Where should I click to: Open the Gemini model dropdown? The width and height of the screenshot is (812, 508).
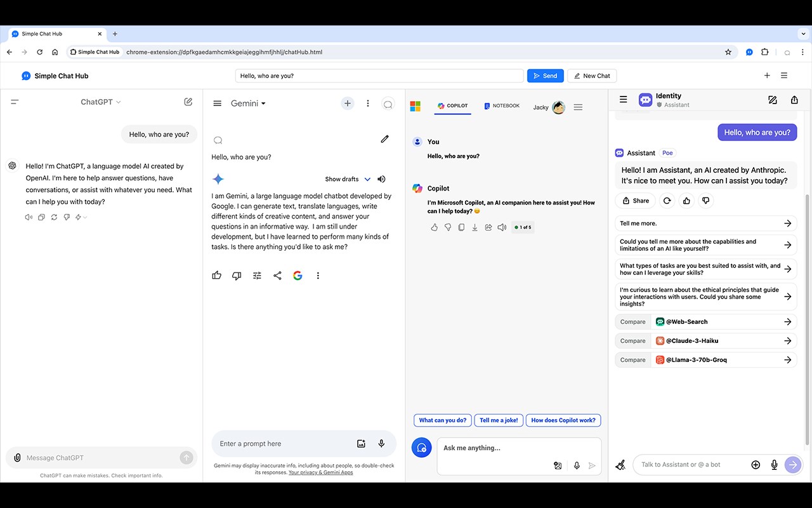point(248,104)
